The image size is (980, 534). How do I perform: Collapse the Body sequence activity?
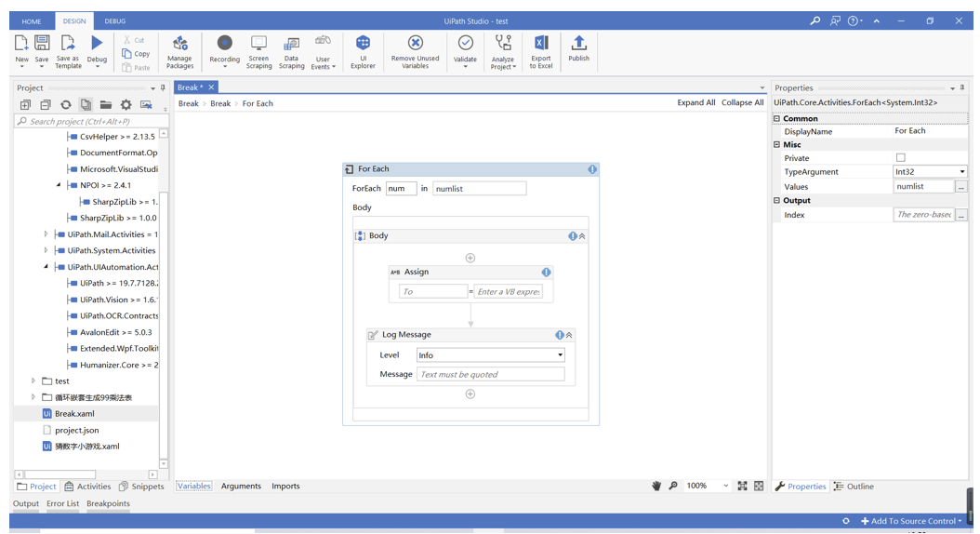point(582,236)
